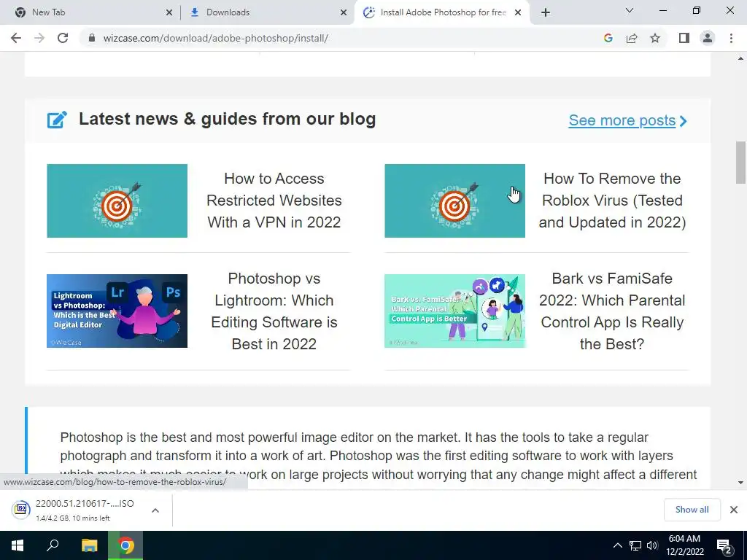Open Photoshop vs Lightroom article link
This screenshot has height=560, width=747.
[274, 311]
